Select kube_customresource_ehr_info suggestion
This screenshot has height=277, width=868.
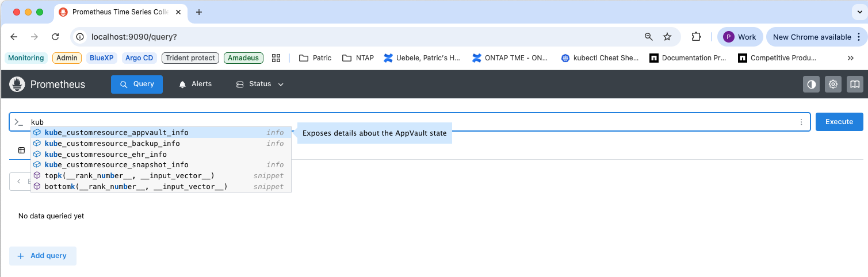[x=161, y=155]
